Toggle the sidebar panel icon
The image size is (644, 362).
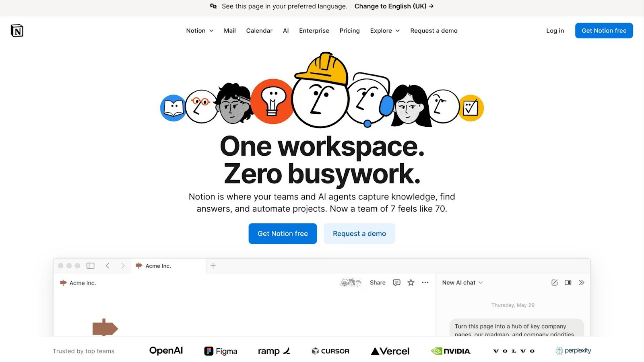click(90, 265)
